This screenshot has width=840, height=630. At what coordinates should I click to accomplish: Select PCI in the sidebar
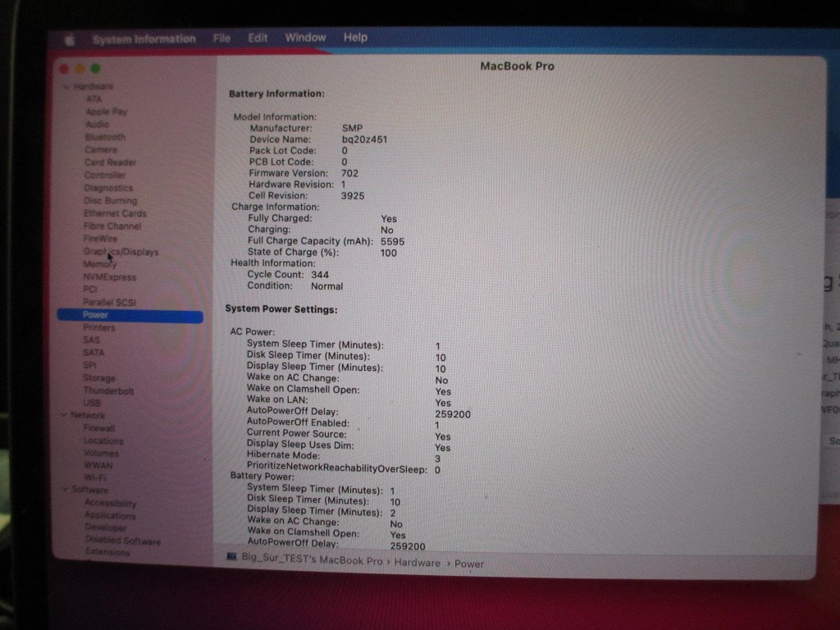tap(90, 290)
